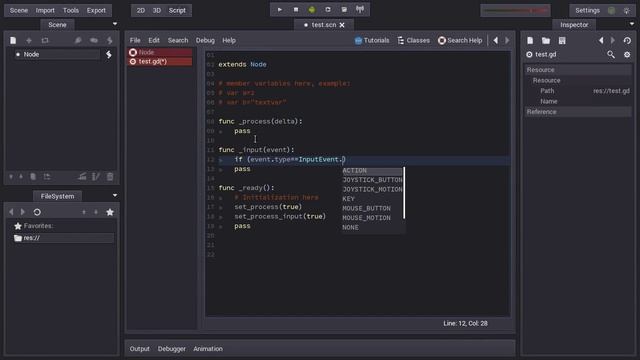Load resource folder icon in Inspector
This screenshot has height=360, width=640.
[x=546, y=40]
